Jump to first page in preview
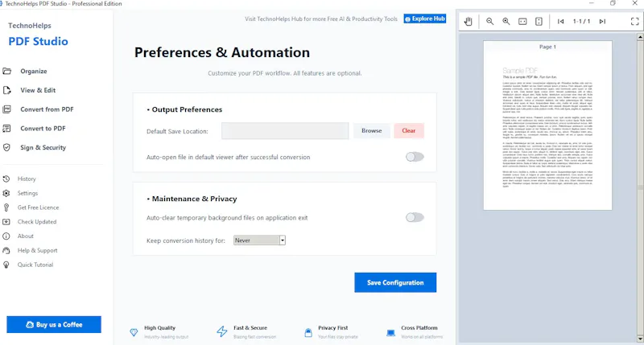The image size is (644, 345). tap(560, 22)
